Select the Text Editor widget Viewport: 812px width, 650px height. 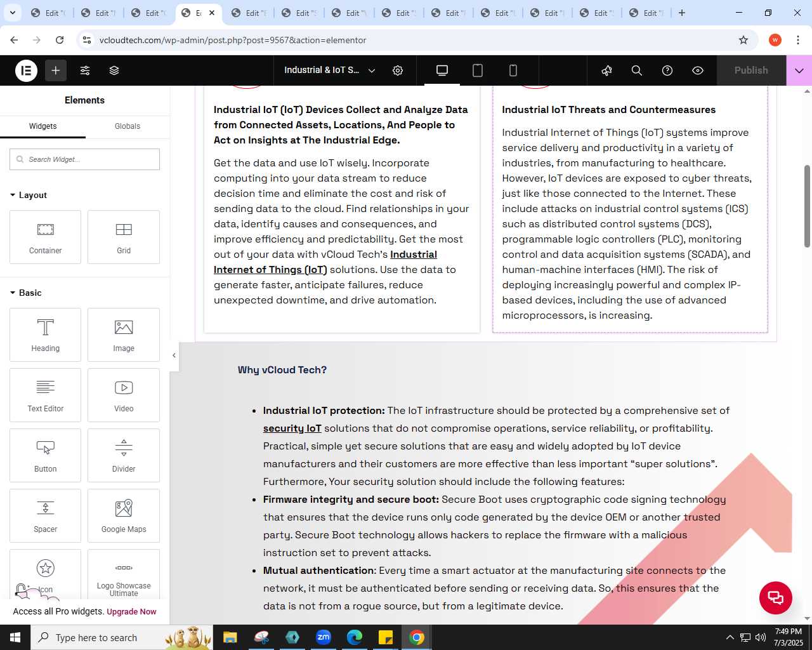click(45, 395)
